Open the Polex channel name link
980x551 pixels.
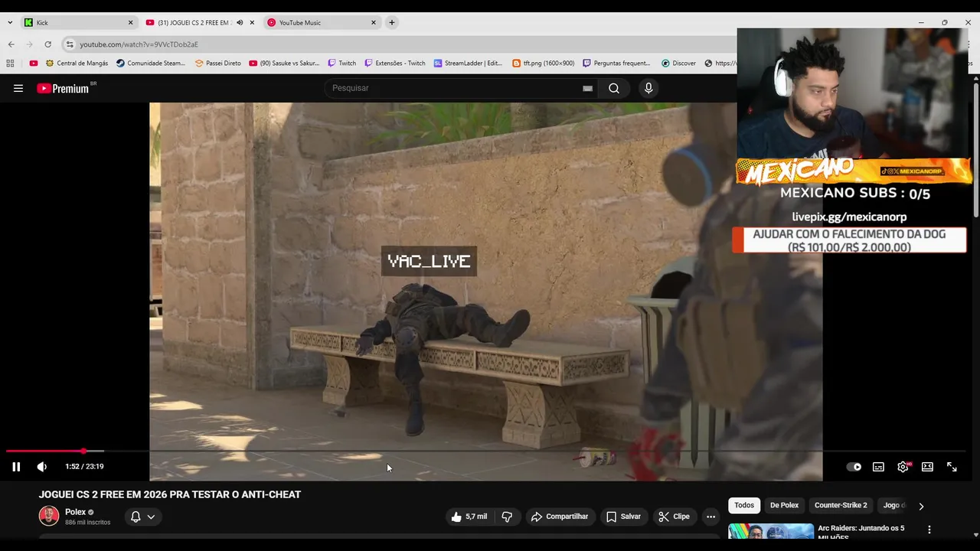point(75,512)
